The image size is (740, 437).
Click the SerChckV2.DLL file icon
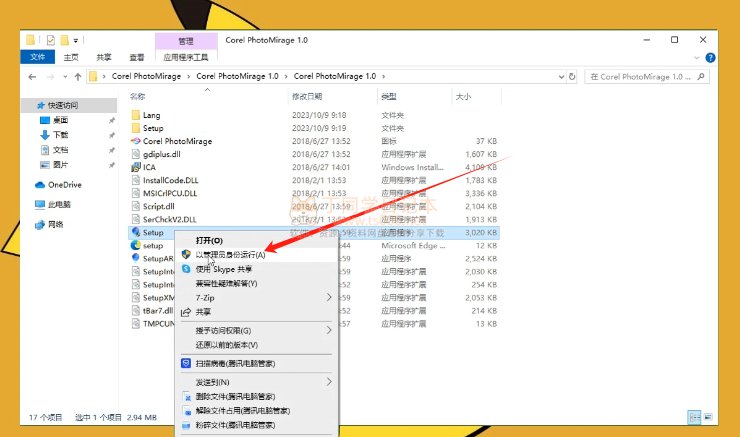coord(136,219)
